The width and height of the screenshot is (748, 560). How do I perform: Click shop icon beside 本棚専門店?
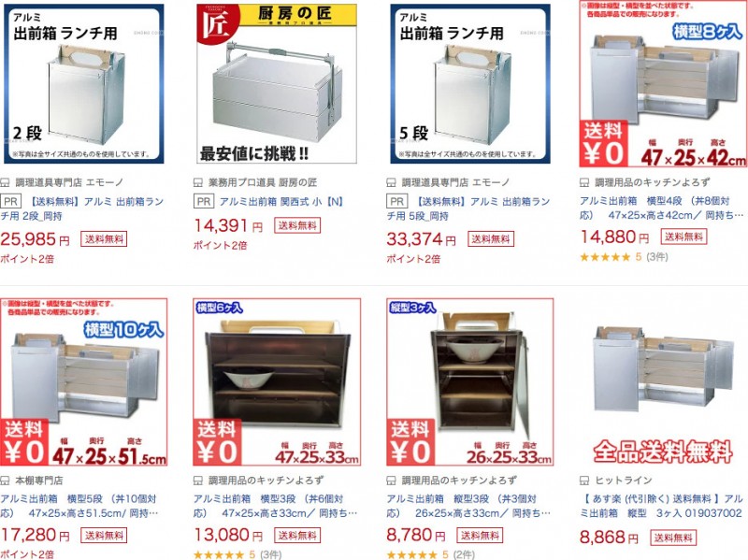pos(5,481)
